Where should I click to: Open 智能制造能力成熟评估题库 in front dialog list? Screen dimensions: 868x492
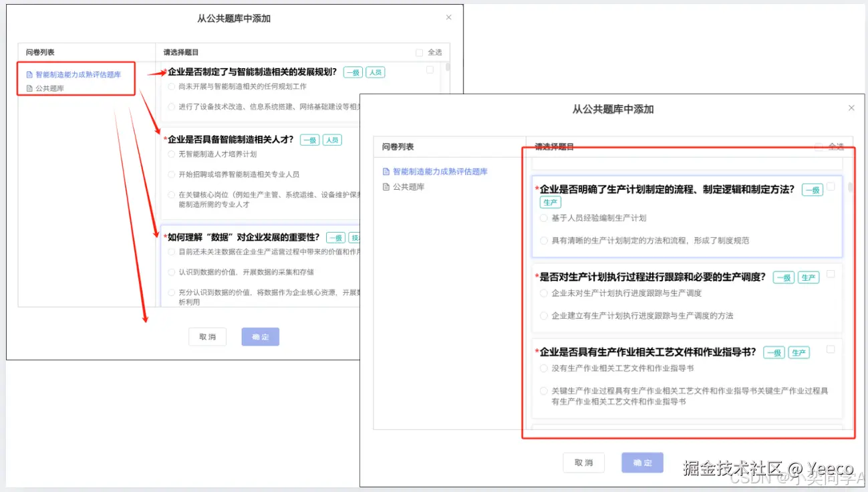[440, 172]
